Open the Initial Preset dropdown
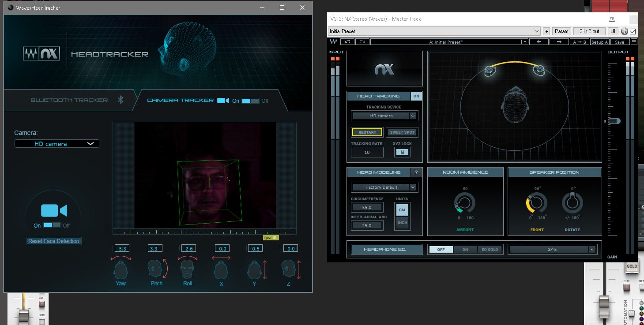The image size is (644, 325). 536,31
